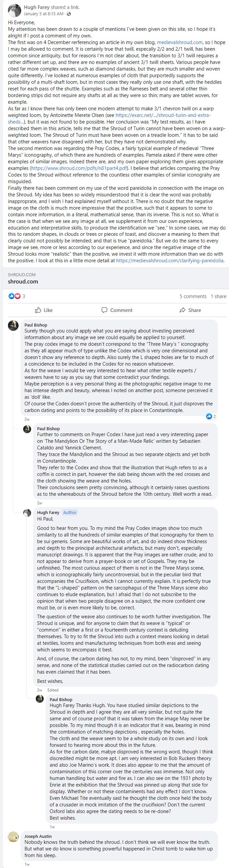The width and height of the screenshot is (229, 868).
Task: Click the January 5 at 8:15 AM timestamp
Action: click(x=43, y=14)
